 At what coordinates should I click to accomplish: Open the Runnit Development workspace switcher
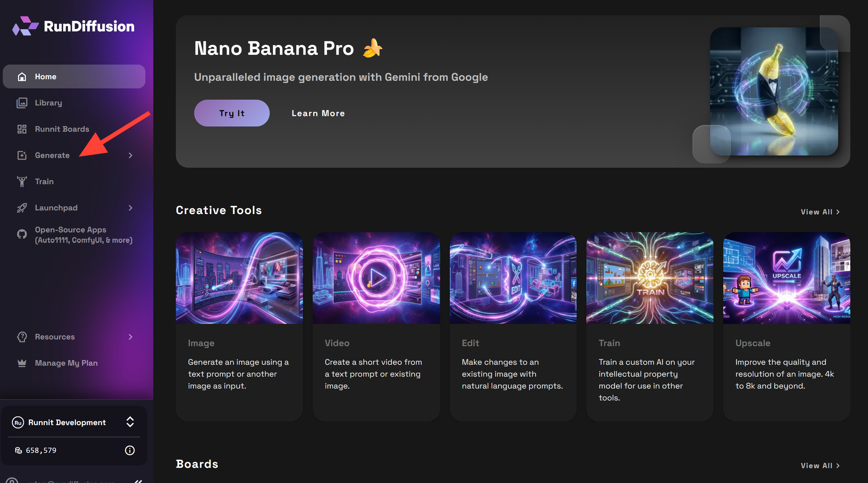tap(130, 422)
